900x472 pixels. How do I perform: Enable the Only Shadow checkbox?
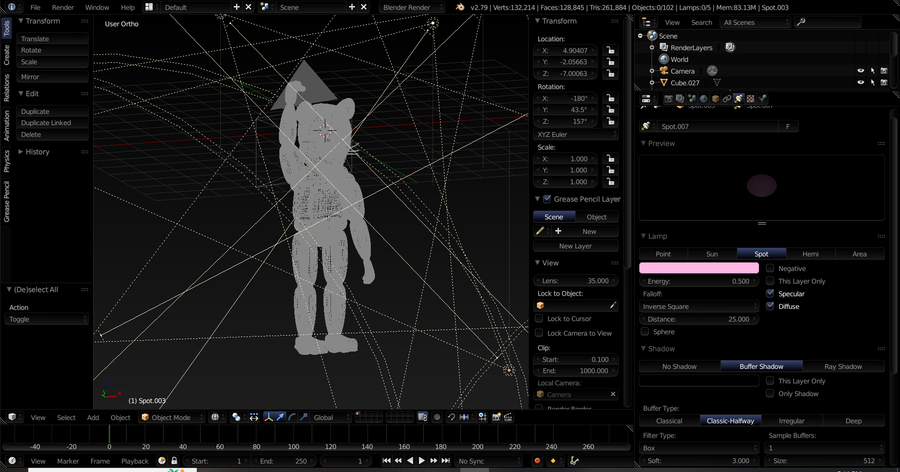coord(770,394)
